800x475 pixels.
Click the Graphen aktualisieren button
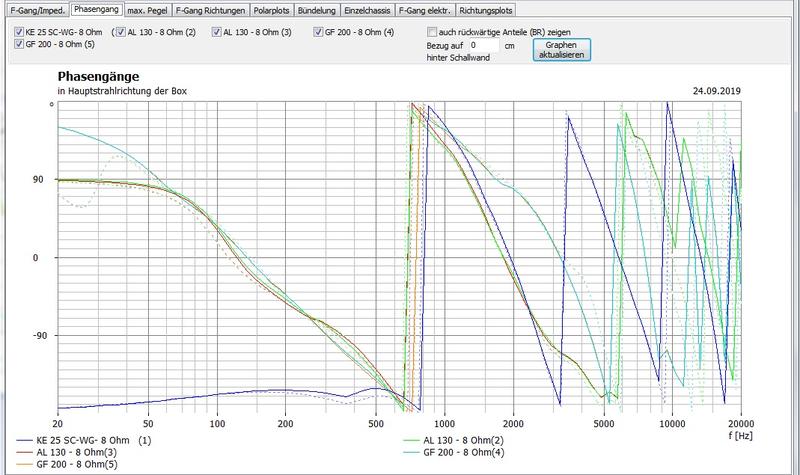561,50
